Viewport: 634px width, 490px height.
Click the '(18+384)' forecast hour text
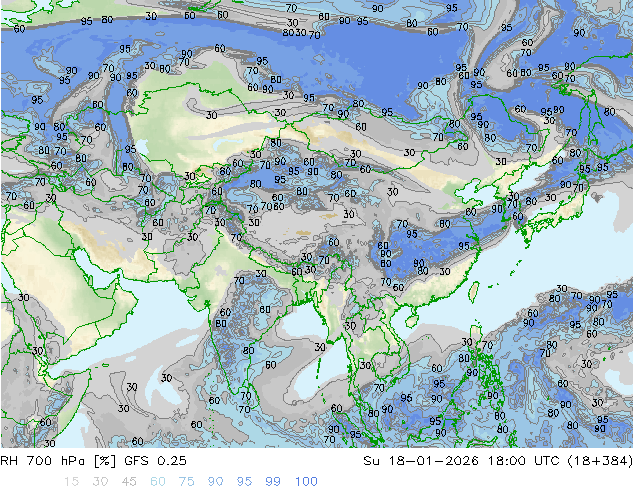tap(600, 460)
